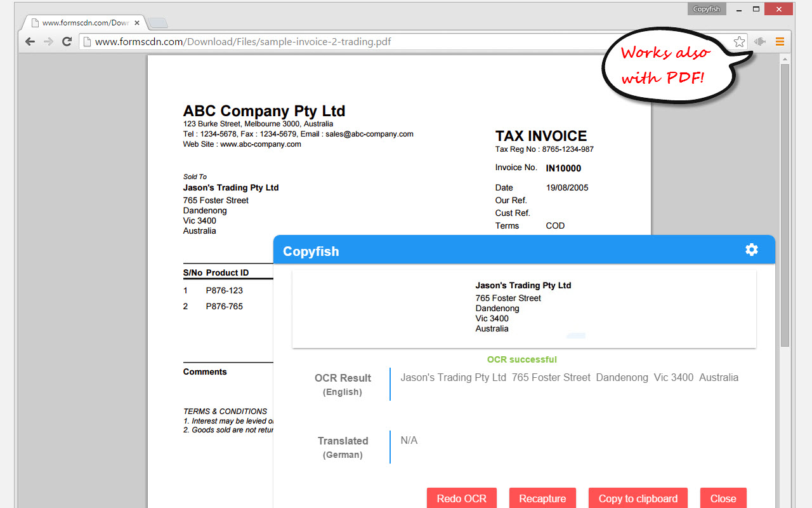Reload the page with refresh icon
This screenshot has height=508, width=812.
[x=67, y=42]
